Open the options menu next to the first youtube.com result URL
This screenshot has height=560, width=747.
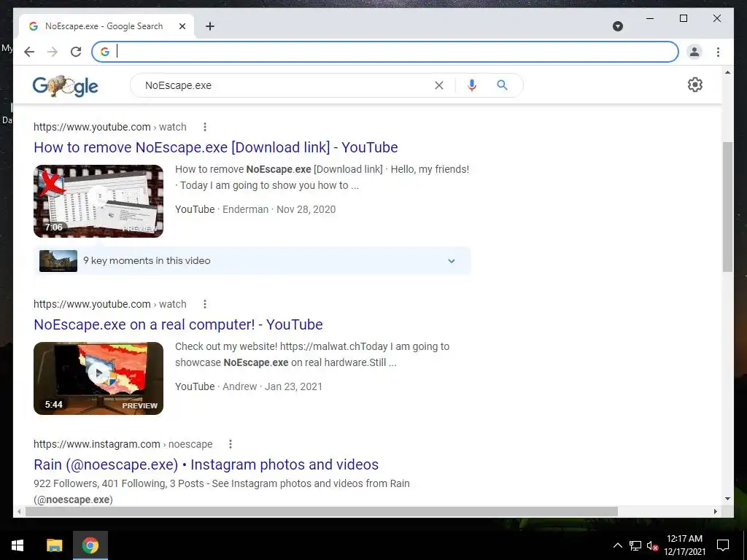(x=205, y=127)
